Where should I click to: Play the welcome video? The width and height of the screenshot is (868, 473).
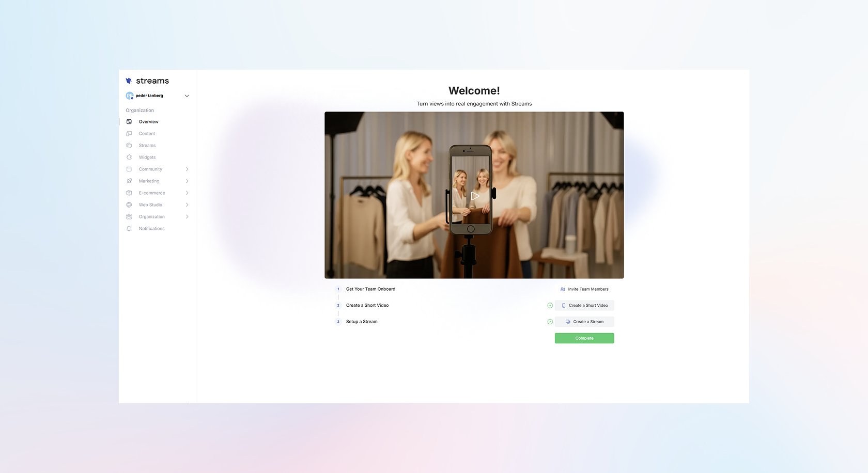475,196
